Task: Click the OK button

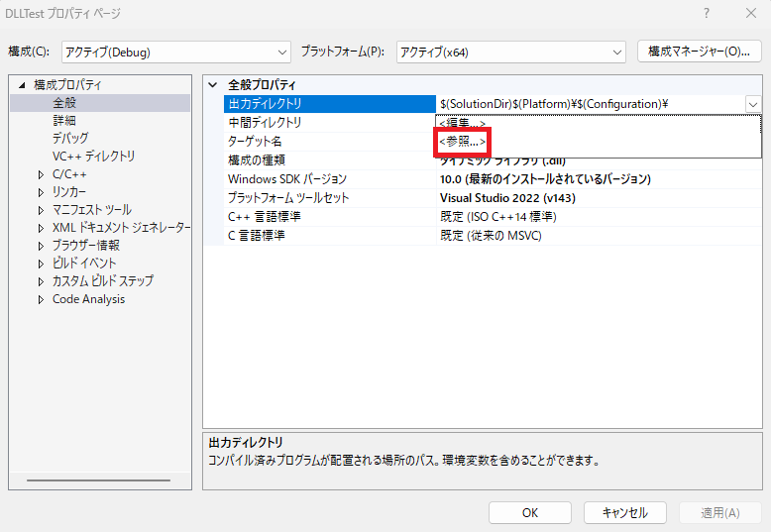Action: [530, 512]
